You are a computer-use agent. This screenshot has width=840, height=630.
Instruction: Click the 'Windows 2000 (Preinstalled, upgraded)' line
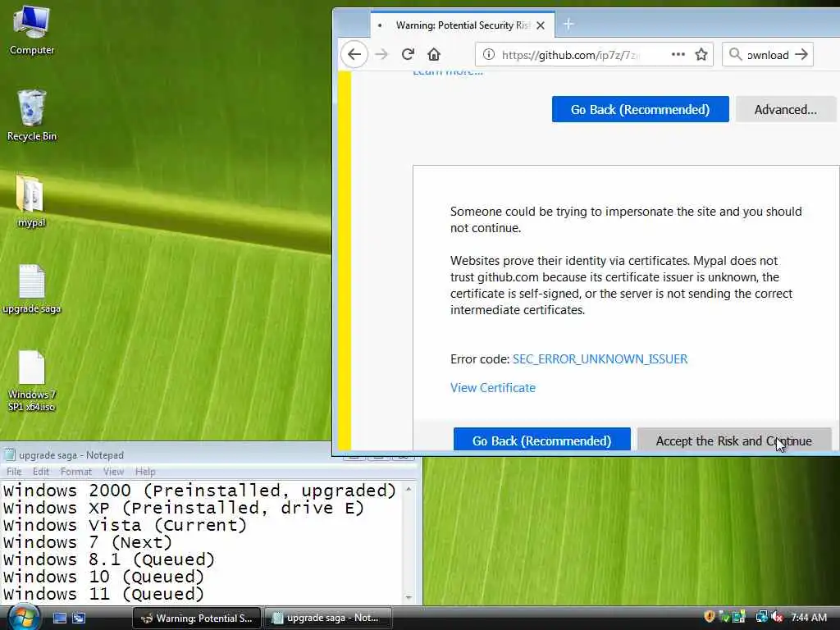pyautogui.click(x=200, y=491)
